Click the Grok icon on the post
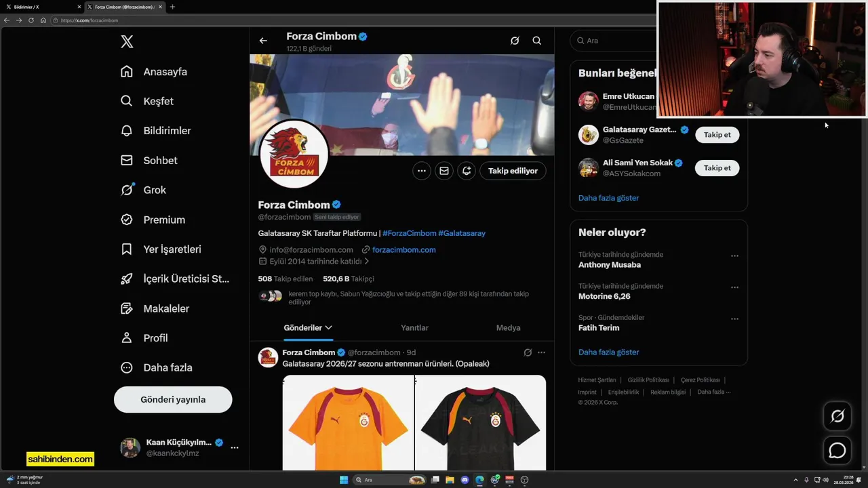The image size is (868, 488). 528,352
